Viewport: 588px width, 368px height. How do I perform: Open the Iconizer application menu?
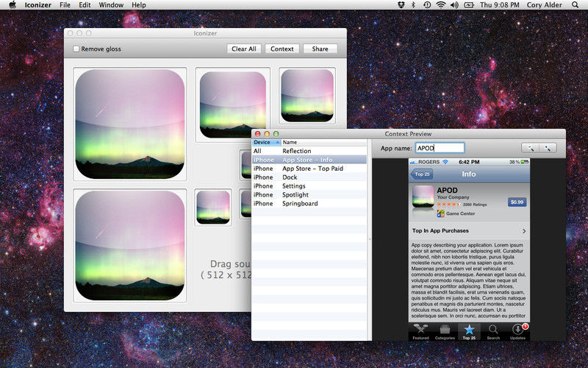(38, 5)
